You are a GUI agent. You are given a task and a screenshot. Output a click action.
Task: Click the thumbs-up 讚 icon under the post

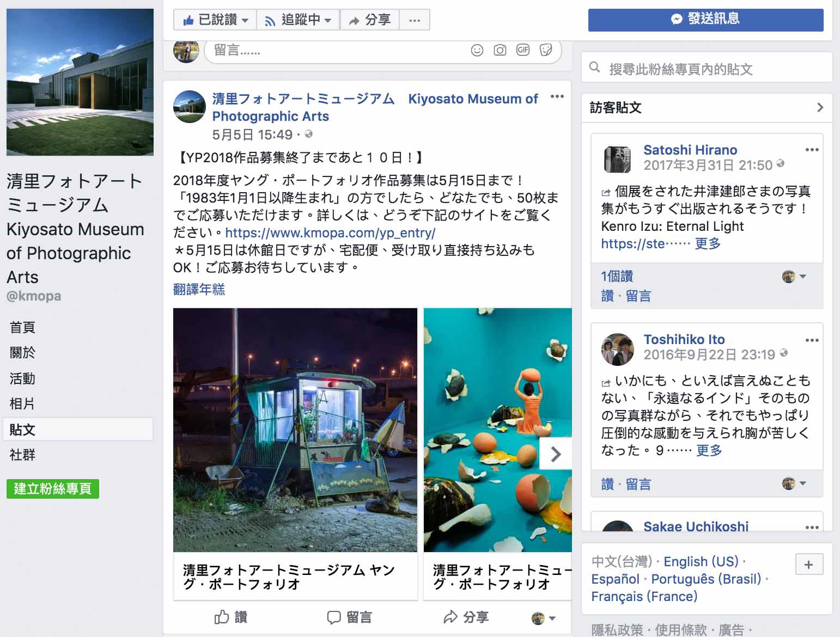222,617
